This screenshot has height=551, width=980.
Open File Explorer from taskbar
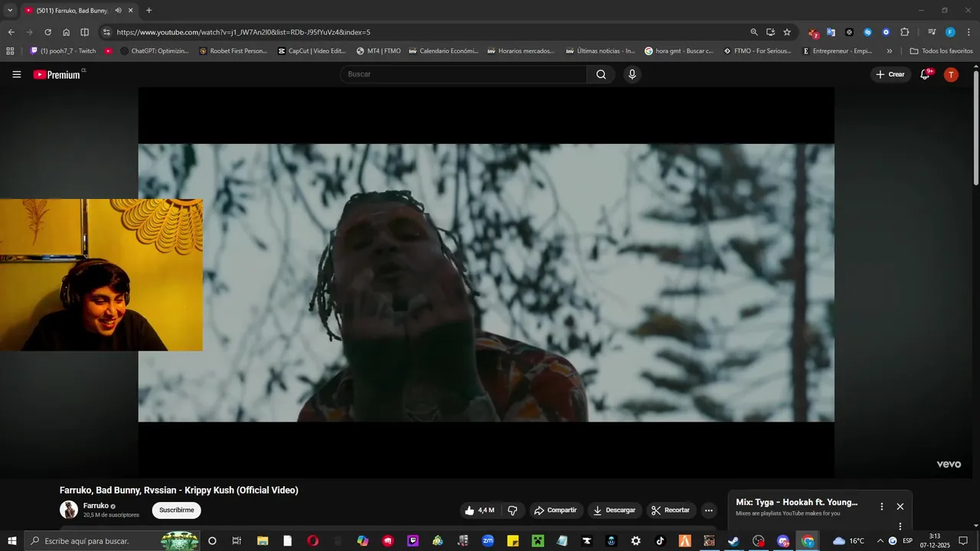coord(262,541)
